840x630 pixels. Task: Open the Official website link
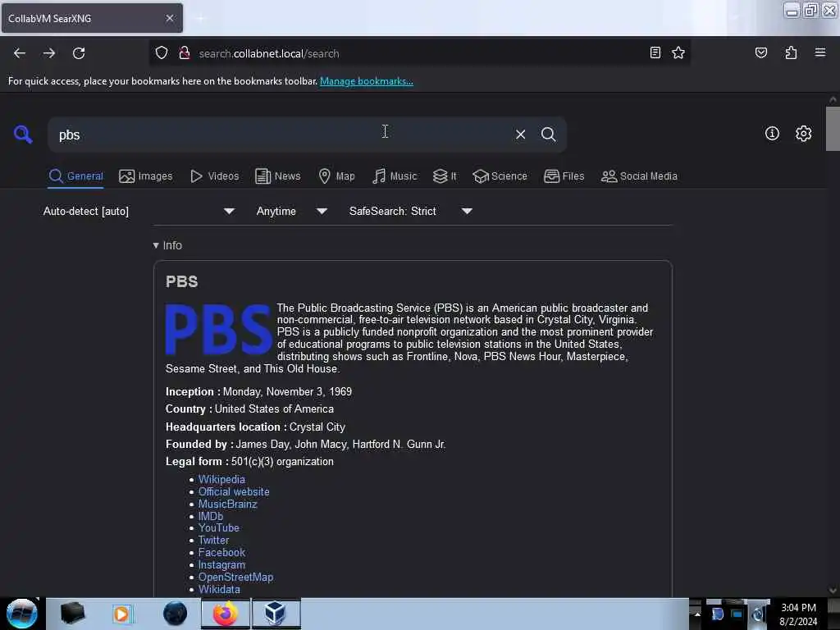tap(234, 492)
